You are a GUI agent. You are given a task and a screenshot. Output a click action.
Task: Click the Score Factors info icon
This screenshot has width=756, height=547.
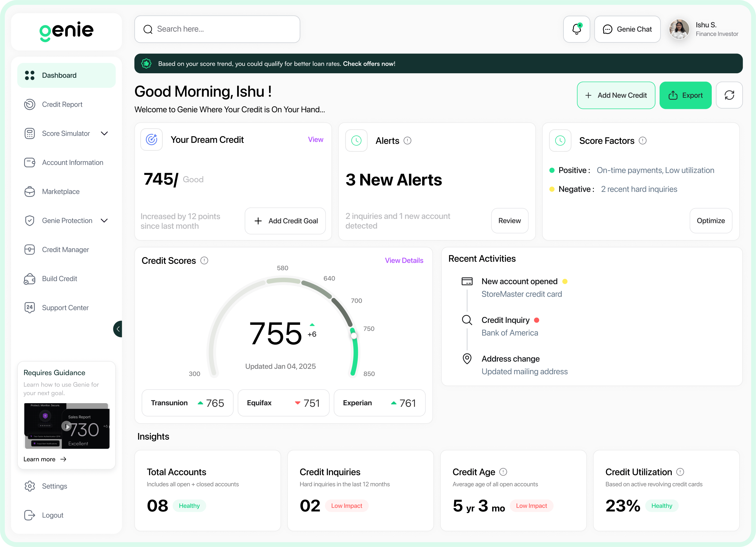coord(642,141)
